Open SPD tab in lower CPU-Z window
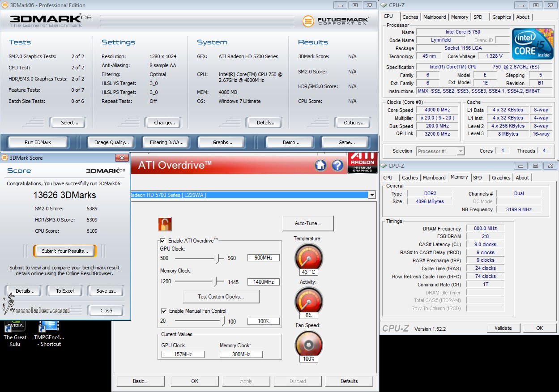The width and height of the screenshot is (559, 392). pos(478,178)
